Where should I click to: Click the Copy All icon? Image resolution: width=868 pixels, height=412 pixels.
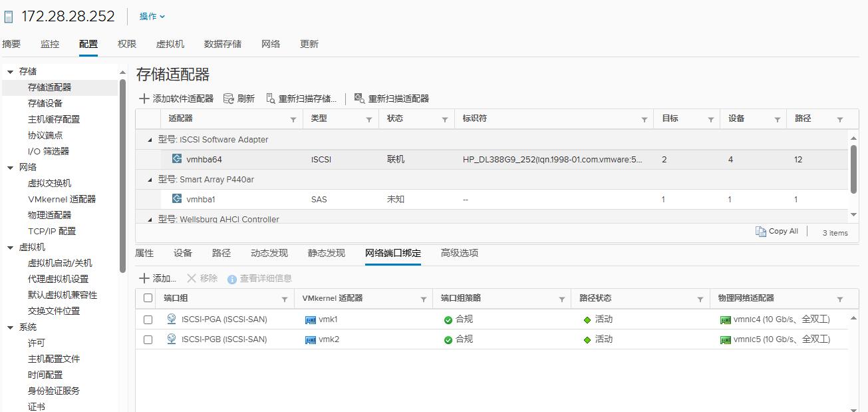click(x=761, y=232)
